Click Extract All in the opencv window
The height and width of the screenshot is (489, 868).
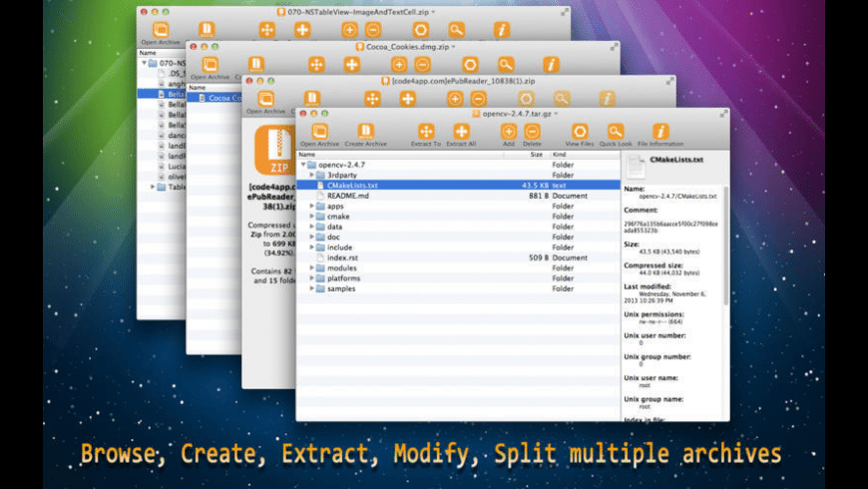(x=461, y=132)
